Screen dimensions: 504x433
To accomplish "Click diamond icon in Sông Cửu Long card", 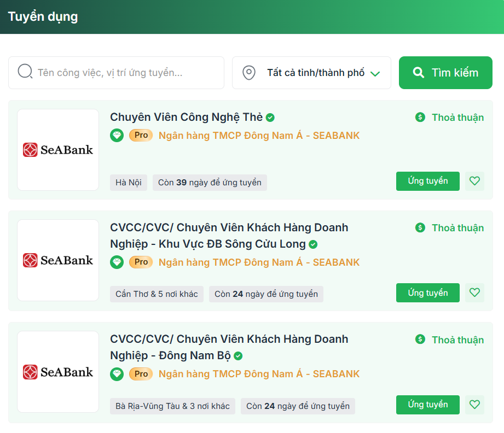I will [x=117, y=262].
